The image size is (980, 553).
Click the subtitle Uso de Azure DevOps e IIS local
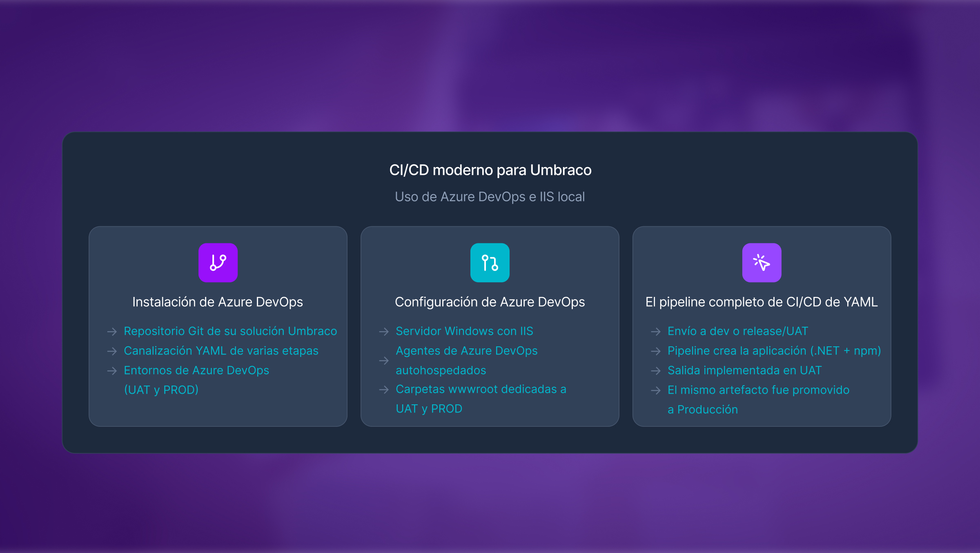(490, 196)
